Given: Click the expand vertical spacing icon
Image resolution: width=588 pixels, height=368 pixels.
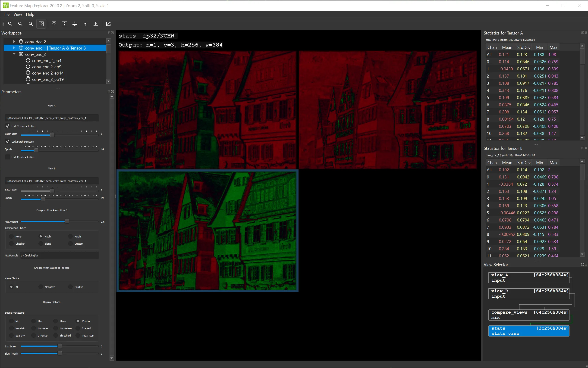Looking at the screenshot, I should [64, 24].
